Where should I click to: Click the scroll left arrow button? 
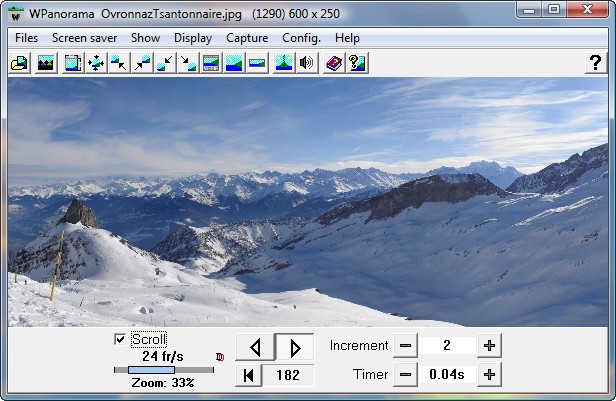(255, 348)
